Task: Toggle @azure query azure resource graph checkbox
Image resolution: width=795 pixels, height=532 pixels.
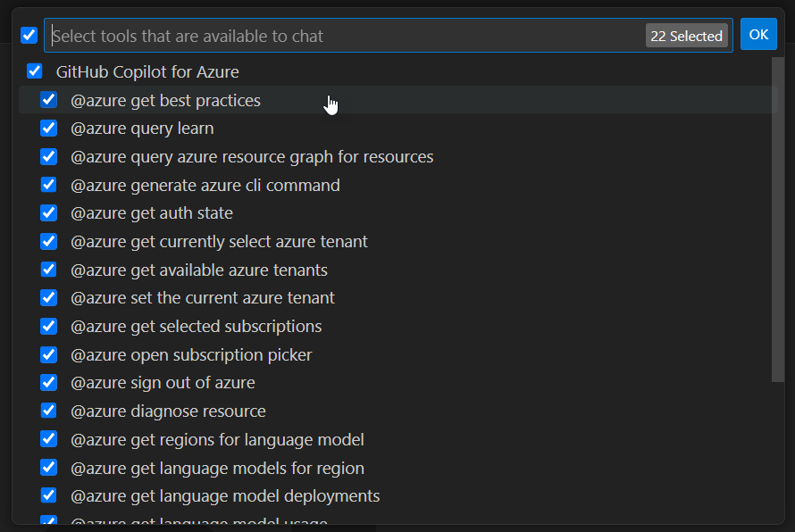Action: pos(49,157)
